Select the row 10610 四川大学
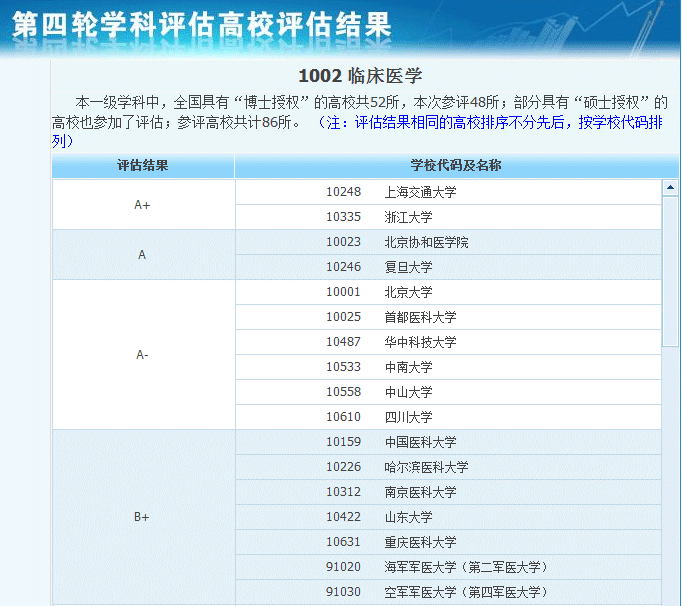 (x=448, y=417)
